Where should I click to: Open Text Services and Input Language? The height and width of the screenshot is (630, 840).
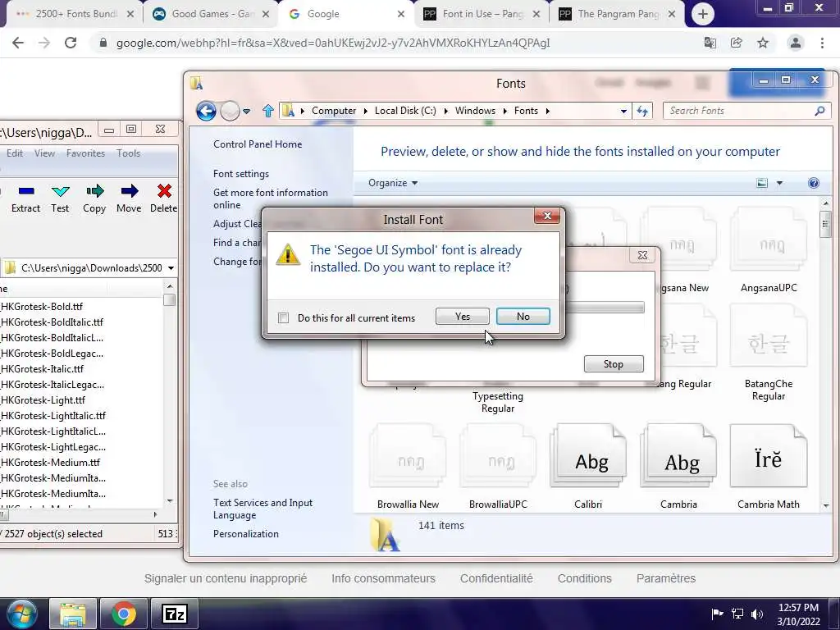[x=262, y=509]
